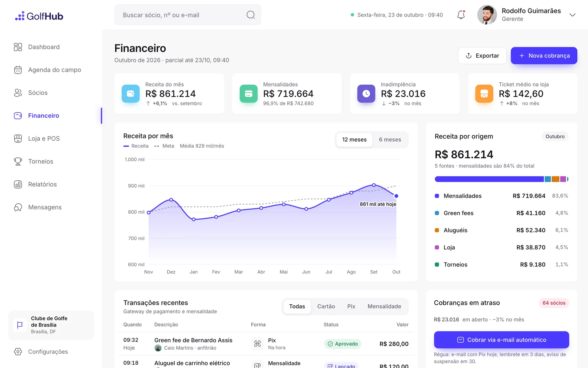The width and height of the screenshot is (588, 368).
Task: Switch chart to 6 meses
Action: pyautogui.click(x=390, y=139)
